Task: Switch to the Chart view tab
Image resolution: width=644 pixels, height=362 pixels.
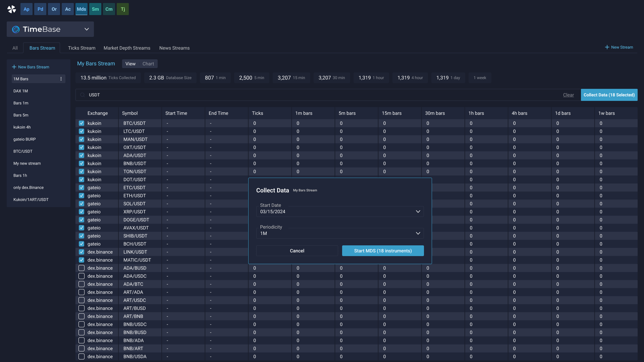Action: click(148, 64)
